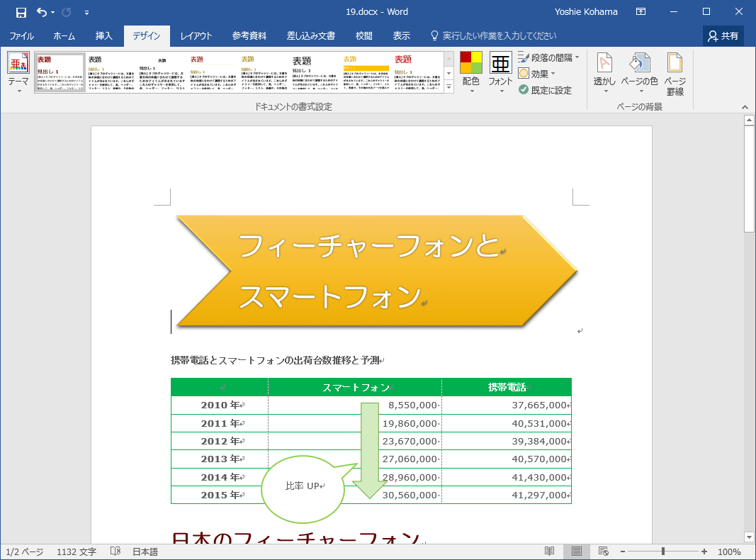Select the 比率 UP speech bubble callout
Viewport: 756px width, 560px height.
click(x=303, y=489)
